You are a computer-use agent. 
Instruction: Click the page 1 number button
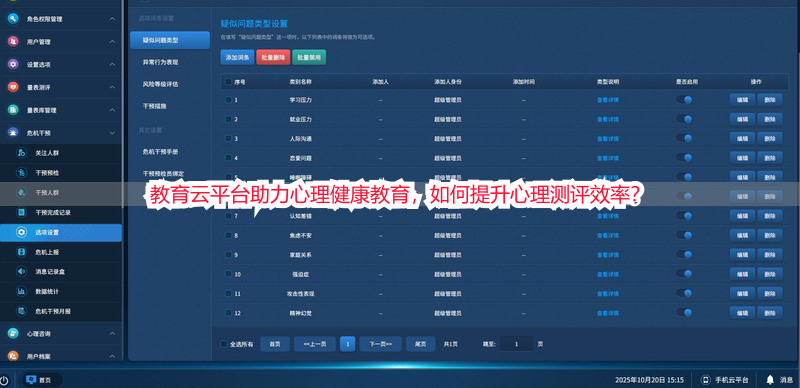pyautogui.click(x=347, y=344)
